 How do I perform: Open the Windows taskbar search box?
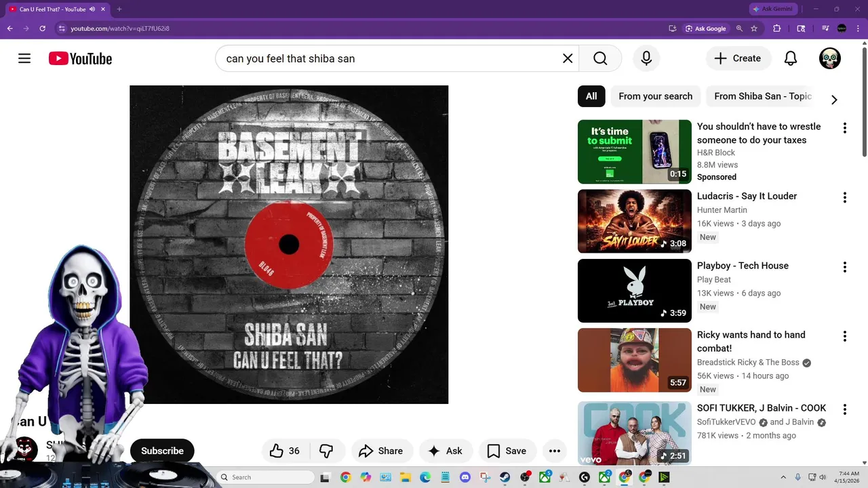[x=266, y=477]
